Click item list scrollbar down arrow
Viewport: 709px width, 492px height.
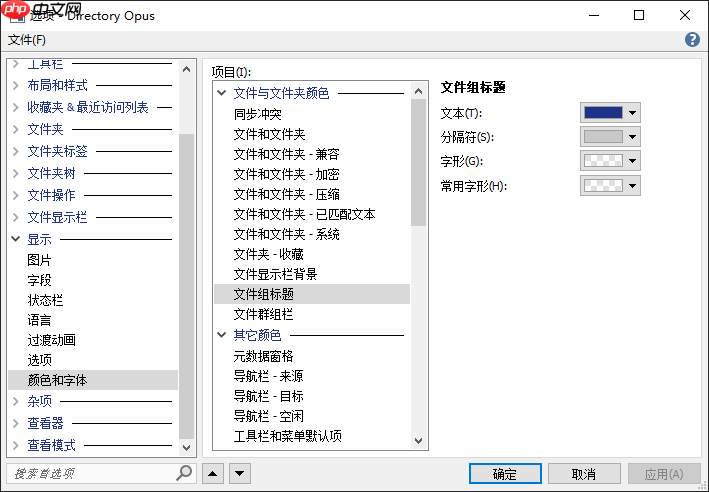pyautogui.click(x=419, y=440)
